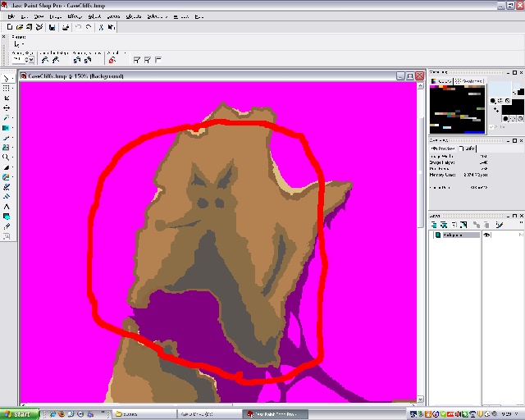Click the Save disk icon
525x420 pixels.
click(x=52, y=27)
